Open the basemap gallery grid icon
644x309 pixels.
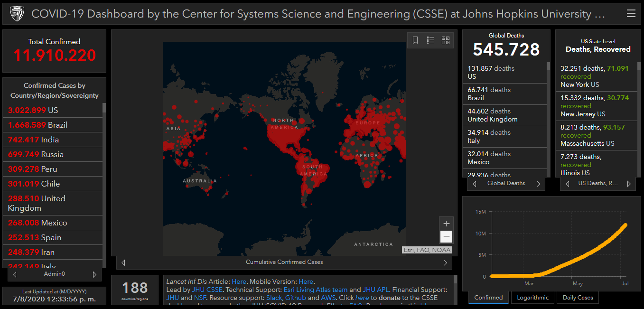[446, 40]
